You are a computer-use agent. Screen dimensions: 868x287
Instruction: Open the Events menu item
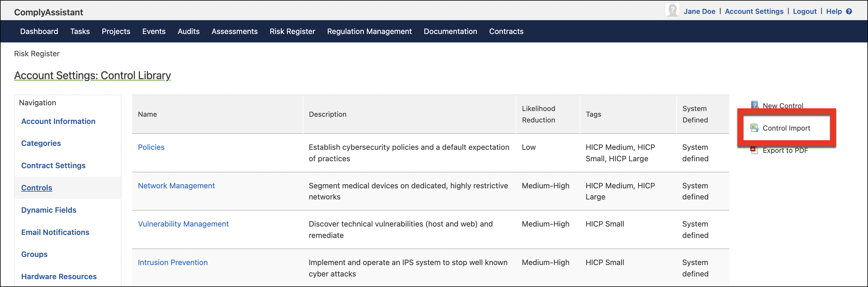tap(154, 31)
